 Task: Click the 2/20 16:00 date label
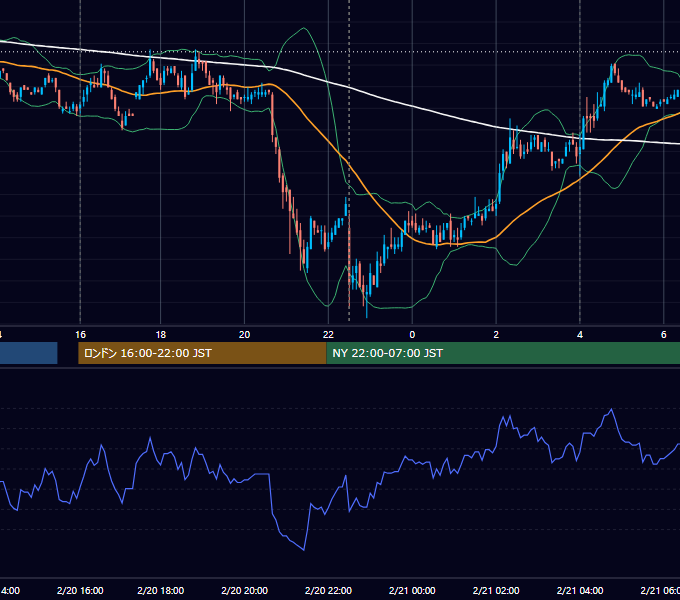coord(80,590)
